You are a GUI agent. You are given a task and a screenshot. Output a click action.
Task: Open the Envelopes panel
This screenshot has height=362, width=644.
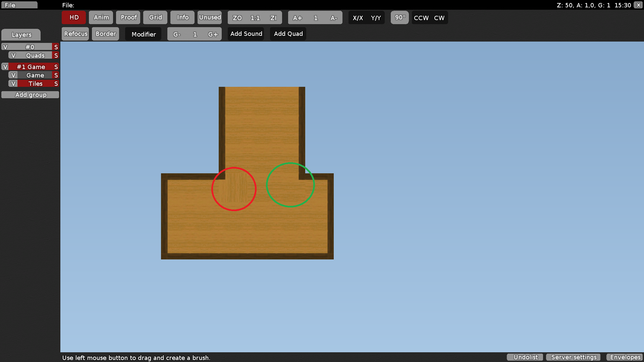tap(625, 357)
